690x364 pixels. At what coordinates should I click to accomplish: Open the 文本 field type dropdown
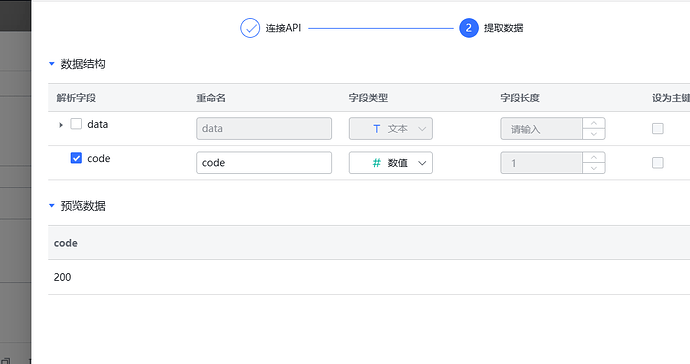coord(391,129)
